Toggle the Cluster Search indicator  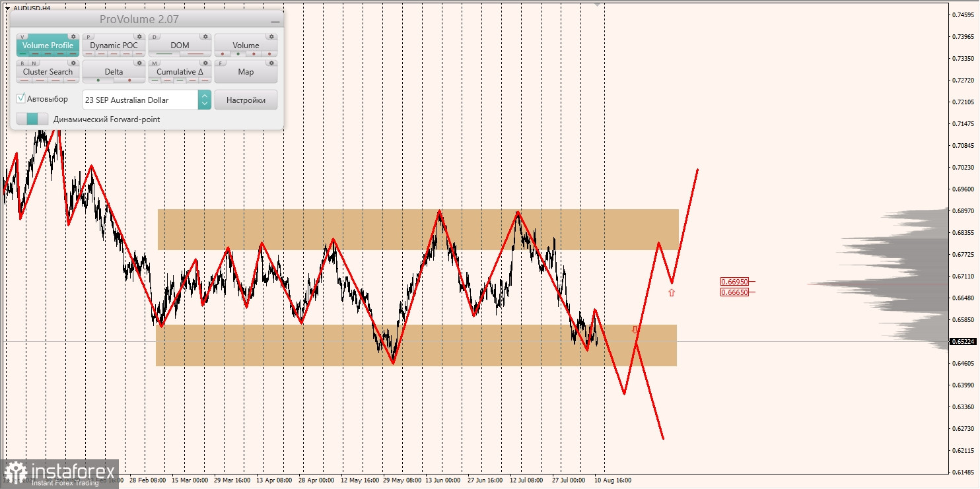pos(48,72)
